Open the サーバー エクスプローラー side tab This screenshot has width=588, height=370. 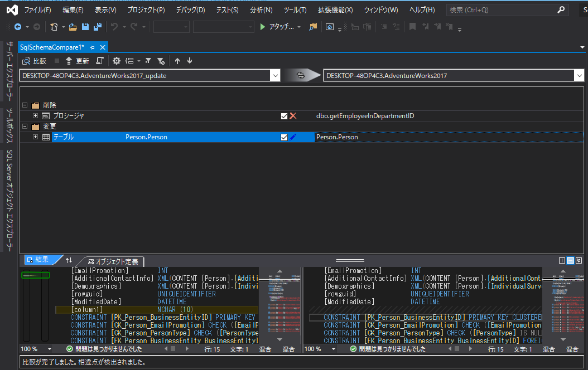click(x=9, y=71)
